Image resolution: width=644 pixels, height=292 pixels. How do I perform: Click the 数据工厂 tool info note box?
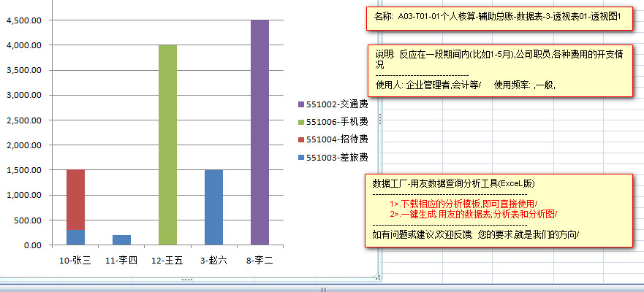point(497,211)
